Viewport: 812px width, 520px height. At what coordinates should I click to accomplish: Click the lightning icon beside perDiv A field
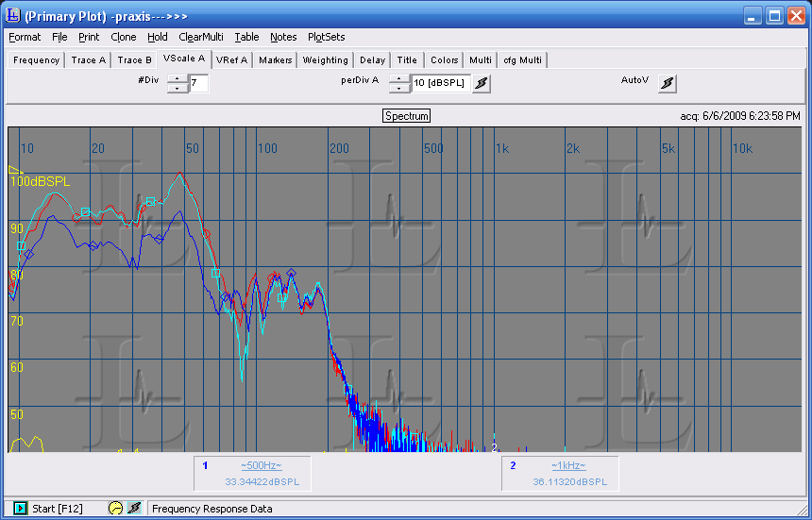482,83
